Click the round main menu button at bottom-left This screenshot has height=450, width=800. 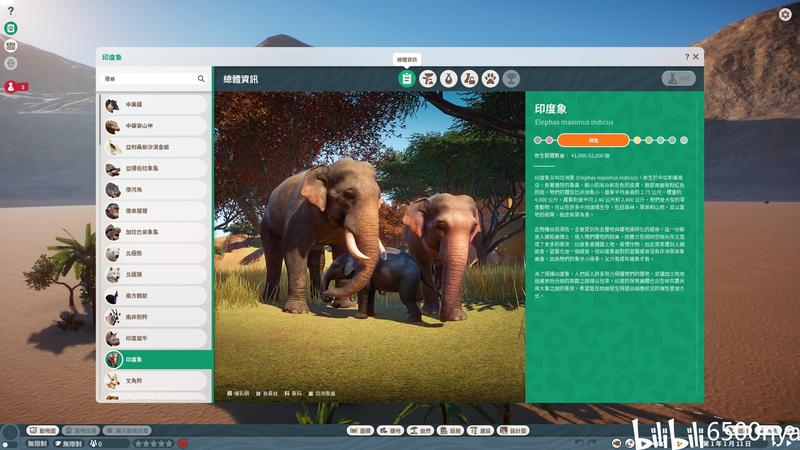10,433
